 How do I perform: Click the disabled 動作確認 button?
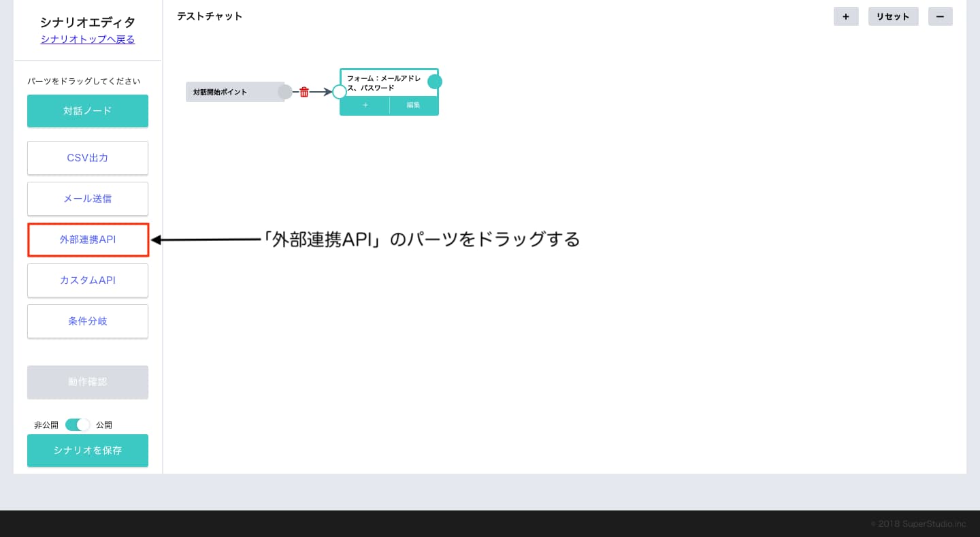point(87,382)
